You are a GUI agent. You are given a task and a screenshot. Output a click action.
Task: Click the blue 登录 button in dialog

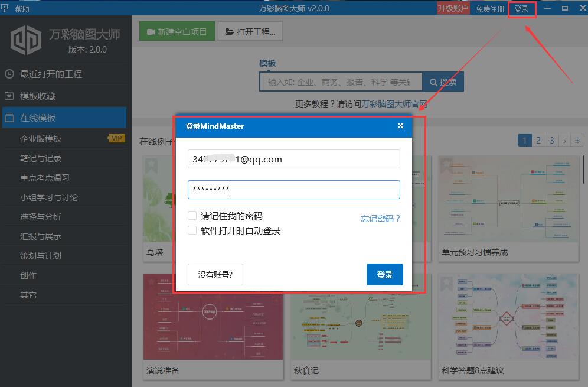384,274
